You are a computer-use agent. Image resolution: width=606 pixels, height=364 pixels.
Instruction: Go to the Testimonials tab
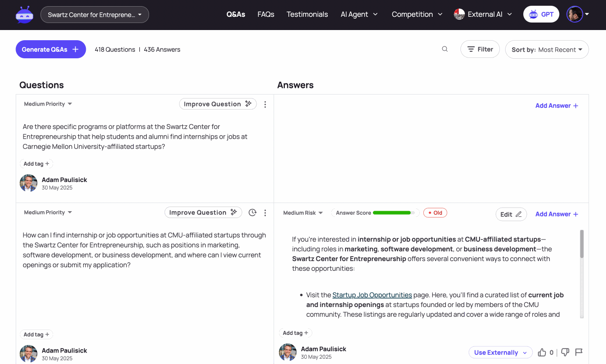tap(307, 14)
